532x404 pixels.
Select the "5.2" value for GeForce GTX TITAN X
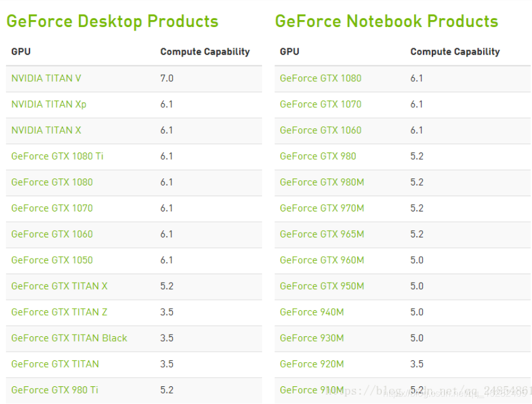coord(167,286)
